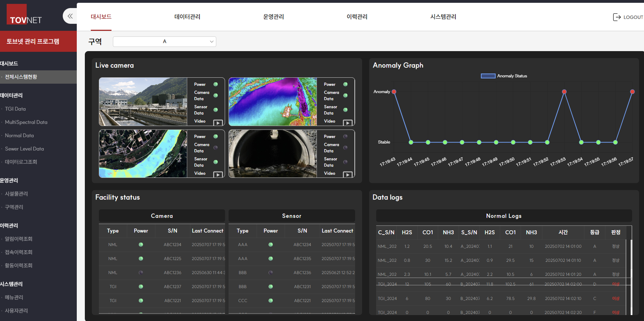Play video of the aerial river camera
The image size is (644, 321).
coord(218,175)
